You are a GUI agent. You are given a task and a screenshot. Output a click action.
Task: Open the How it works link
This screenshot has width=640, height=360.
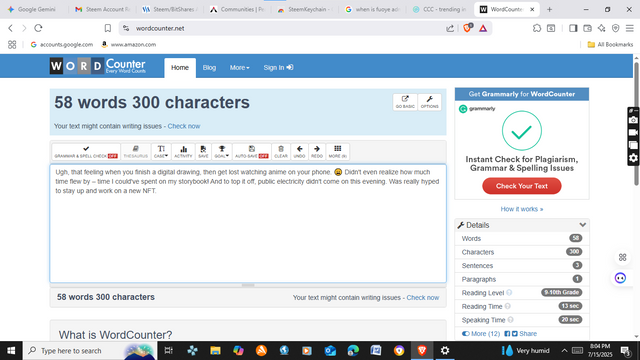522,209
